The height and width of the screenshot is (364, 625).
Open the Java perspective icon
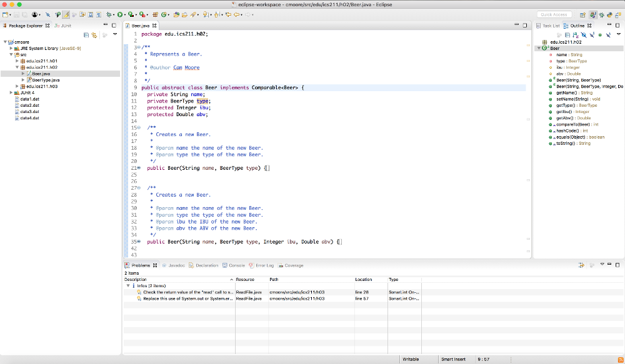(x=593, y=14)
